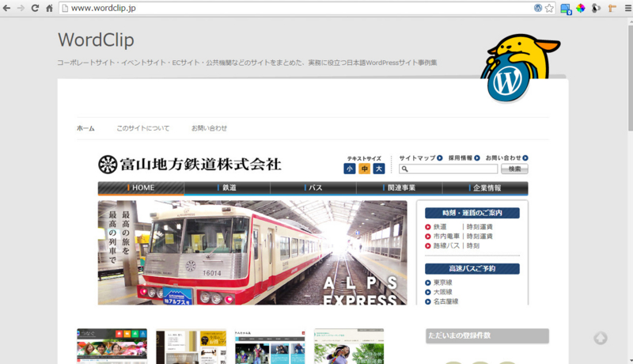
Task: Open the つなぐ site thumbnail
Action: 112,347
